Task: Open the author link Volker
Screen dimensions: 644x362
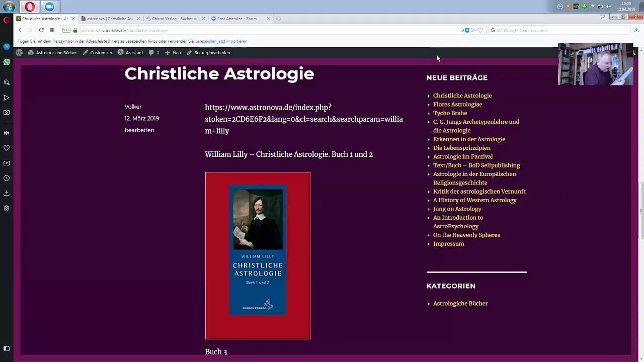Action: [133, 107]
